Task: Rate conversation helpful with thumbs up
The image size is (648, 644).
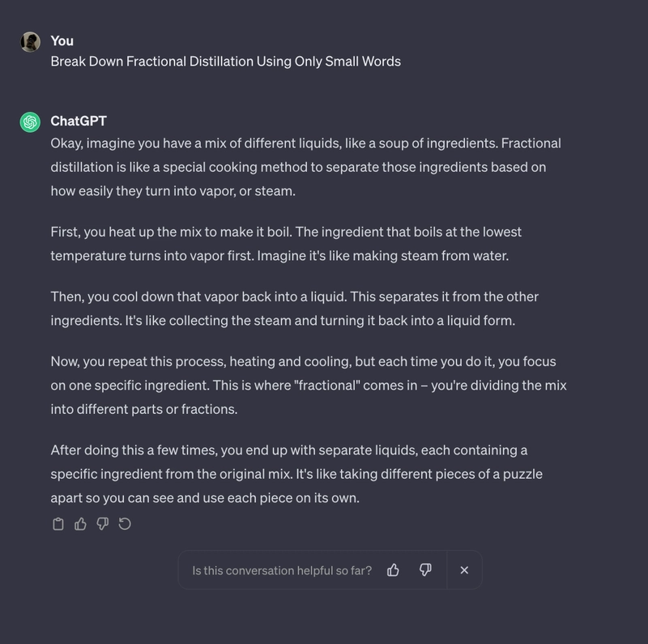Action: point(393,570)
